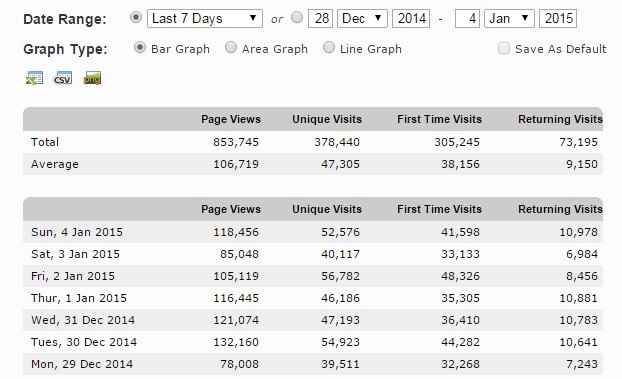Click the start day field showing 28

pyautogui.click(x=321, y=19)
